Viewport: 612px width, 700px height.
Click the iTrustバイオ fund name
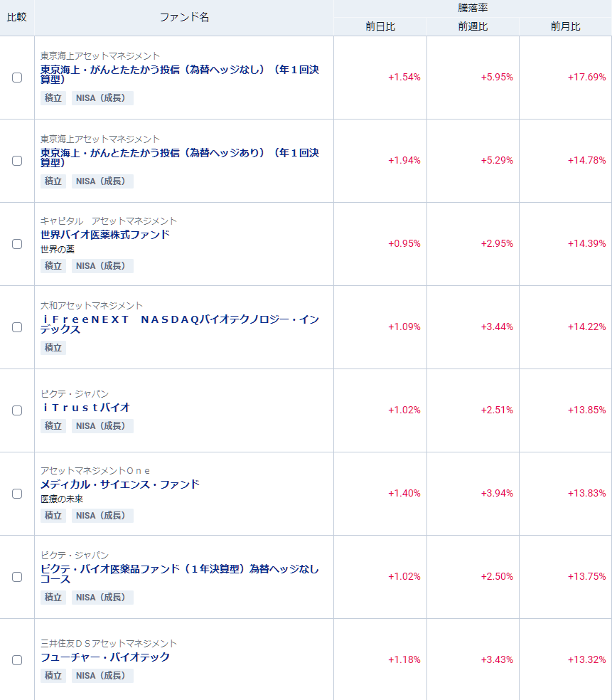[86, 408]
